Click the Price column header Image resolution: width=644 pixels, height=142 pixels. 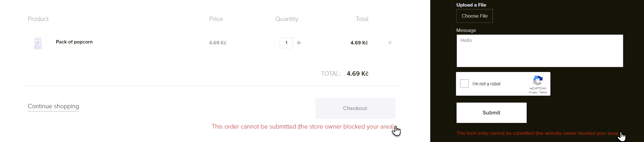(216, 19)
